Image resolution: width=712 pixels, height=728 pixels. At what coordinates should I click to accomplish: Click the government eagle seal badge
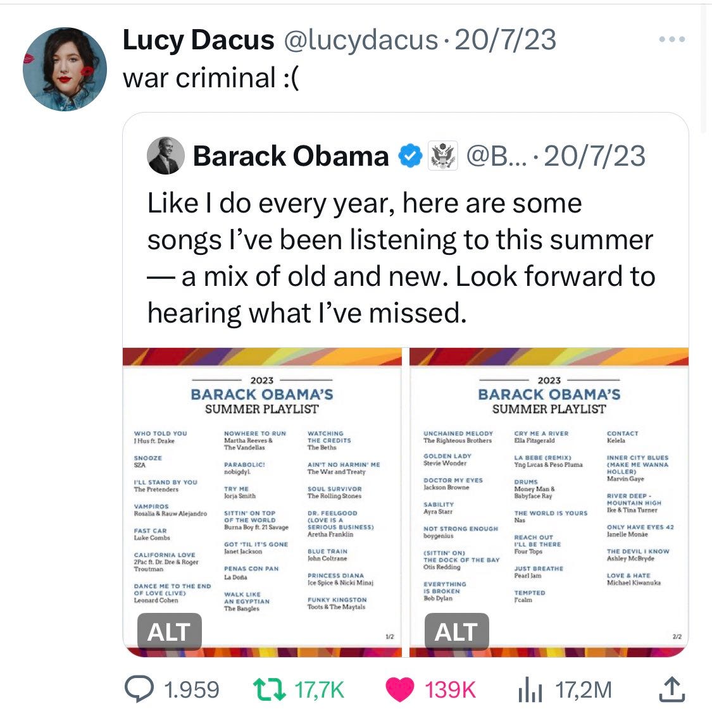pos(442,156)
